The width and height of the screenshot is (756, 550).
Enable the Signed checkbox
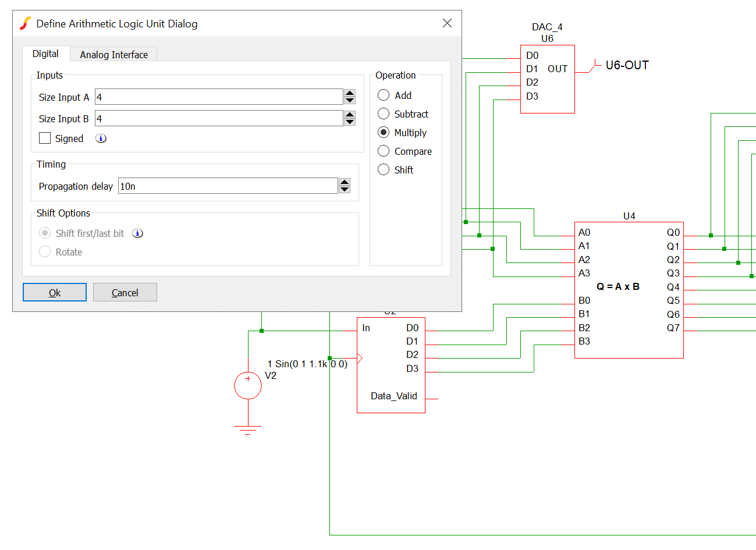(45, 139)
